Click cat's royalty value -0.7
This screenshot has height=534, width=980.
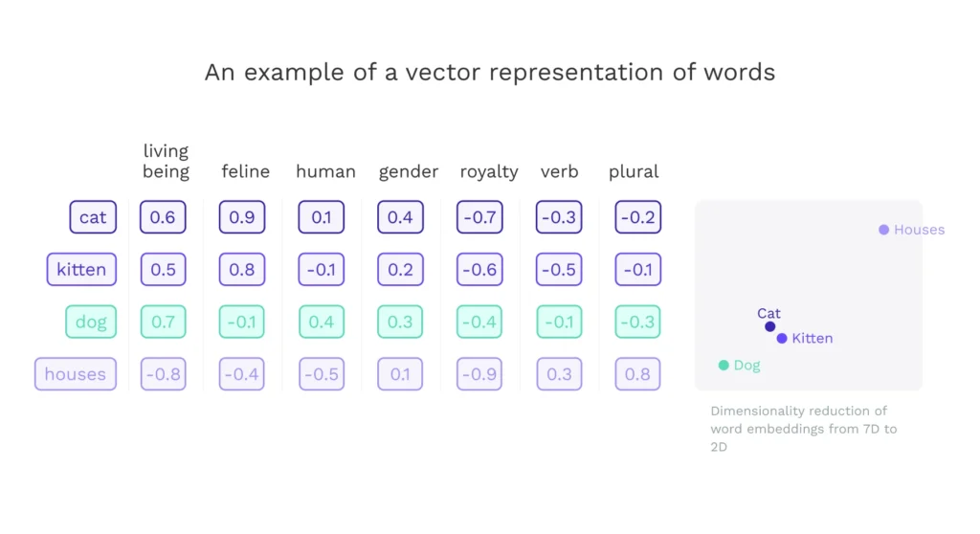pos(479,217)
